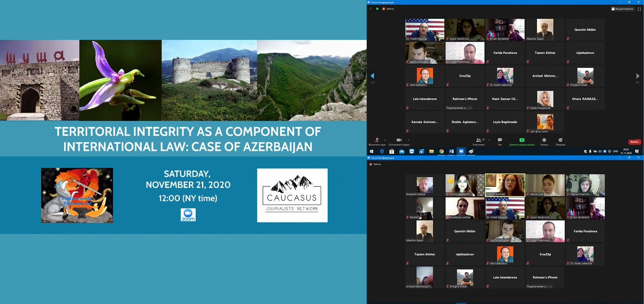Click Zoom icon on taskbar
The height and width of the screenshot is (304, 644).
tap(461, 151)
